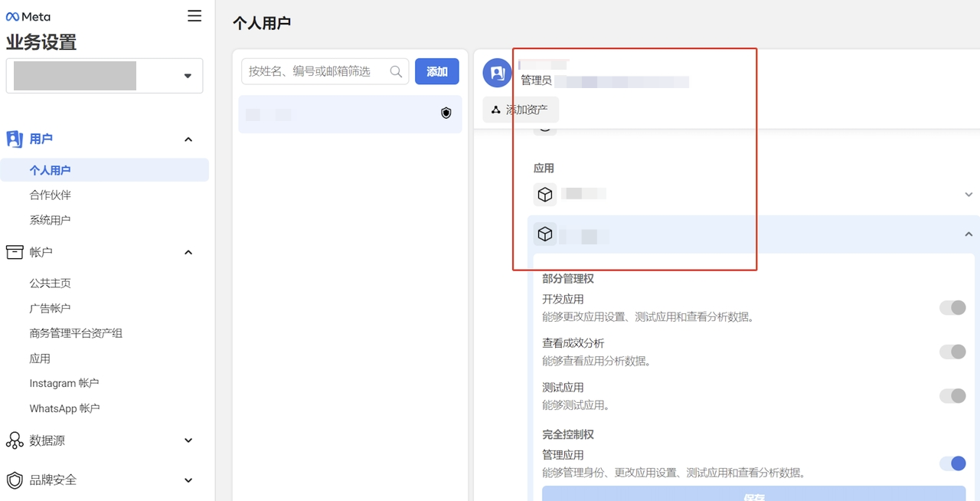Click the search magnifier icon
The width and height of the screenshot is (980, 501).
coord(396,71)
